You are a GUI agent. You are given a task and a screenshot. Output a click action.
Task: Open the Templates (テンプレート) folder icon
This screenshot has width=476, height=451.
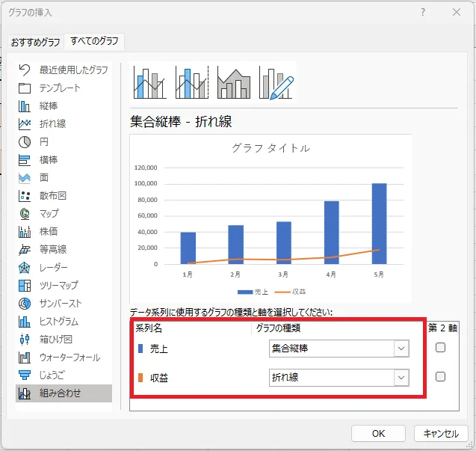click(x=24, y=88)
